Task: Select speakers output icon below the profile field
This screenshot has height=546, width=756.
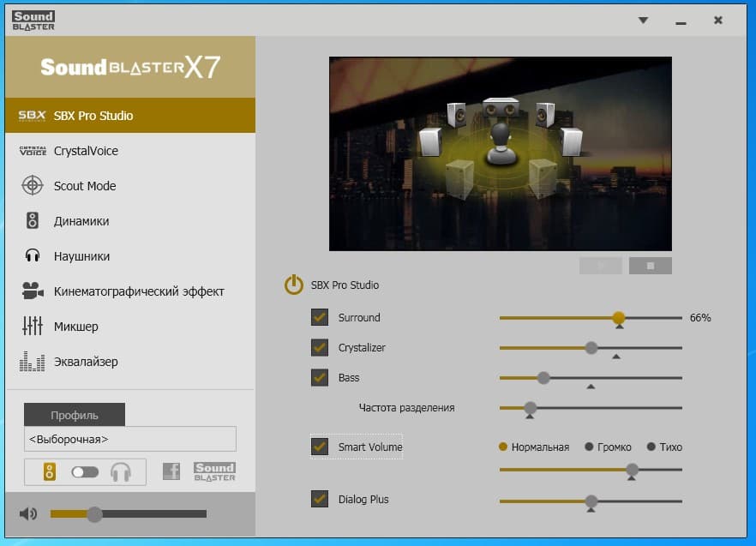Action: [x=49, y=471]
